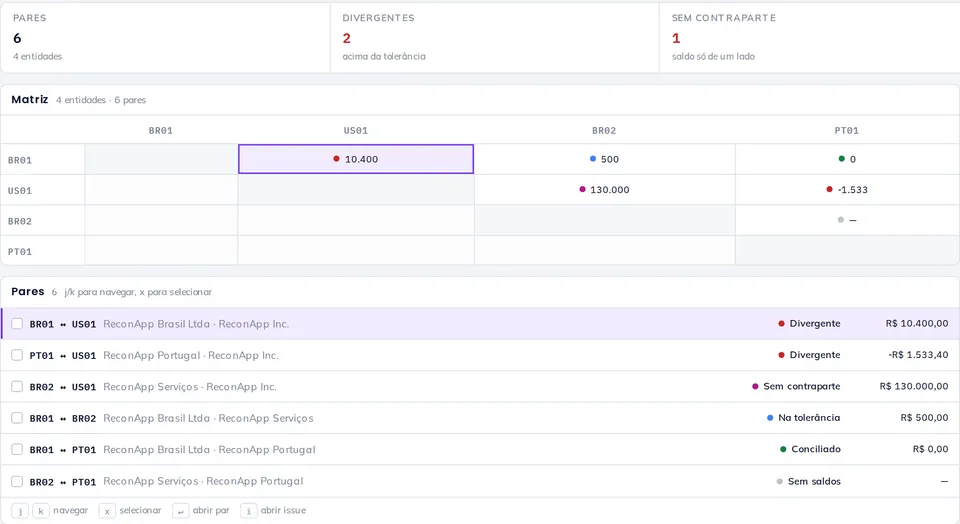Click the PARES summary card showing 6
960x524 pixels.
(165, 37)
